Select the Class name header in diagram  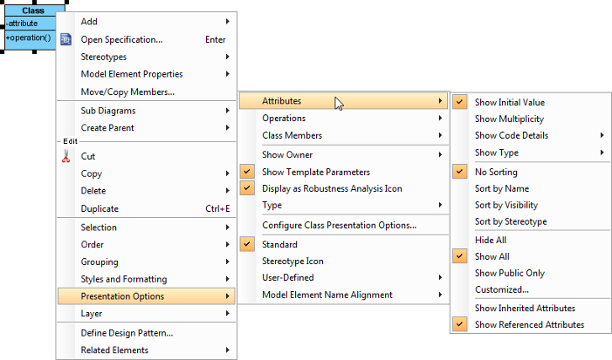coord(33,11)
